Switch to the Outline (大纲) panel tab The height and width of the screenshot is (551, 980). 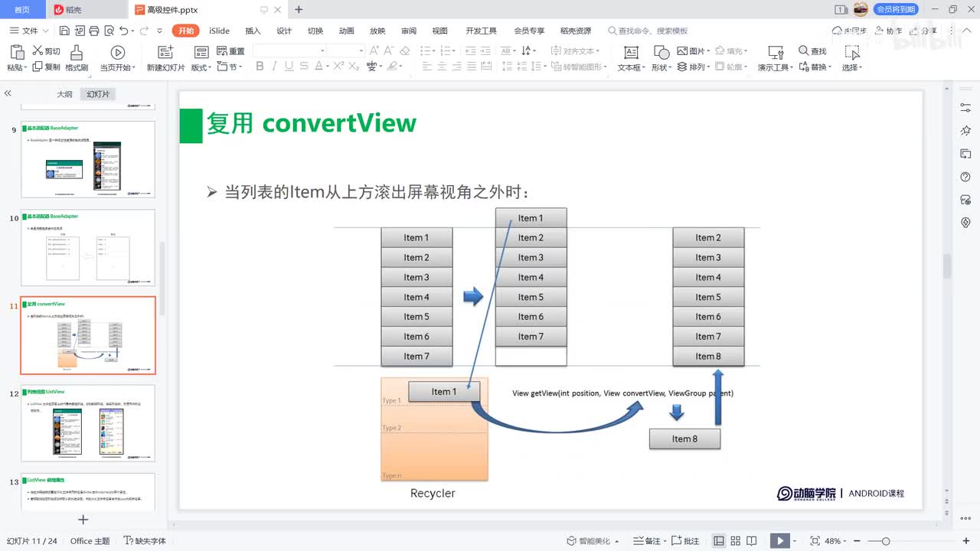coord(64,93)
